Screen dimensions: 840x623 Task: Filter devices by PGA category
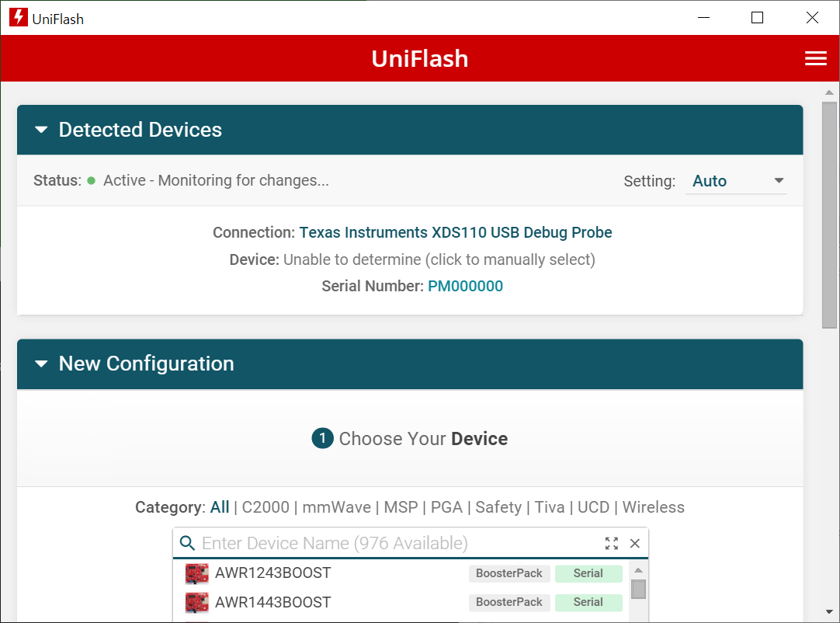coord(446,507)
